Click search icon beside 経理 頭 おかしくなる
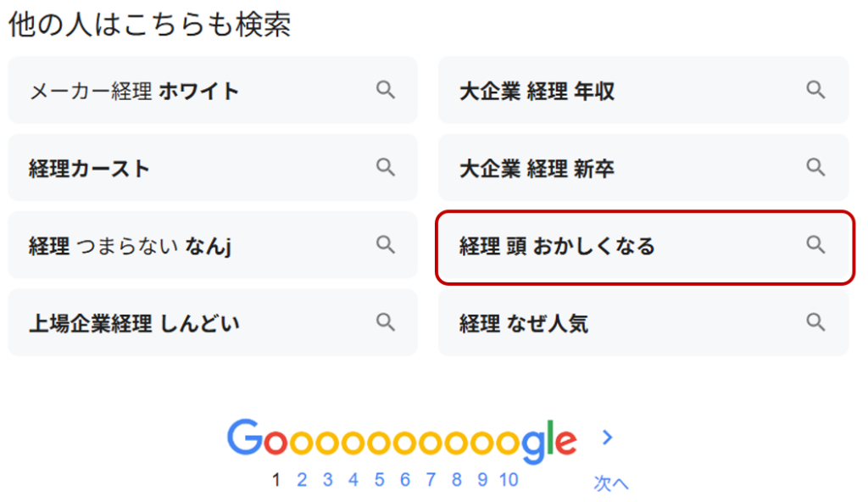Screen dimensions: 868x502 coord(815,245)
